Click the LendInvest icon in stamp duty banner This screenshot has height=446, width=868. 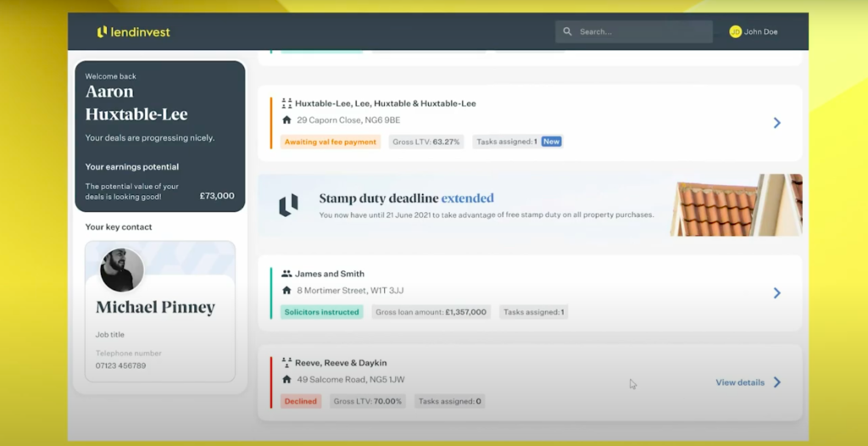point(288,205)
